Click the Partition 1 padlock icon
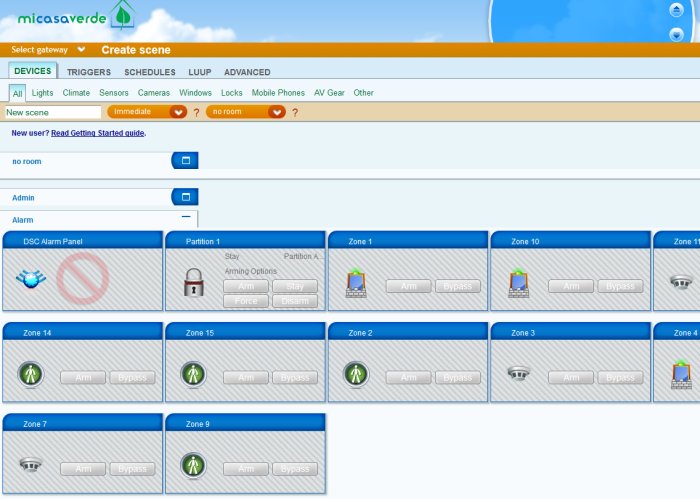The width and height of the screenshot is (700, 499). (x=194, y=283)
